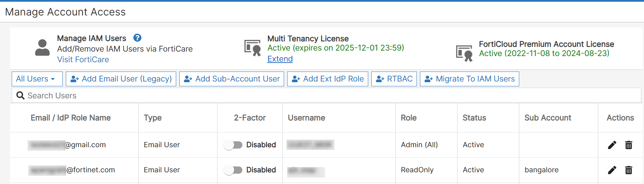Open the All Users filter dropdown
The image size is (644, 184).
click(37, 79)
